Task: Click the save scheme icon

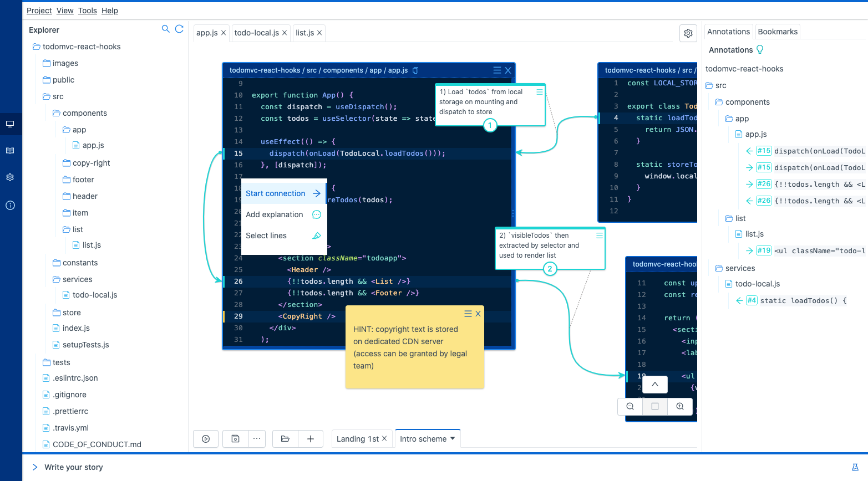Action: [x=235, y=439]
